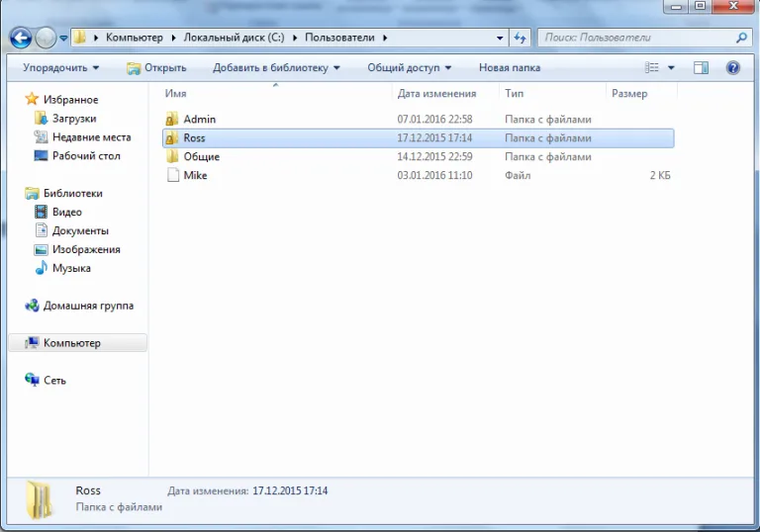This screenshot has width=760, height=532.
Task: Click Открыть button
Action: (156, 68)
